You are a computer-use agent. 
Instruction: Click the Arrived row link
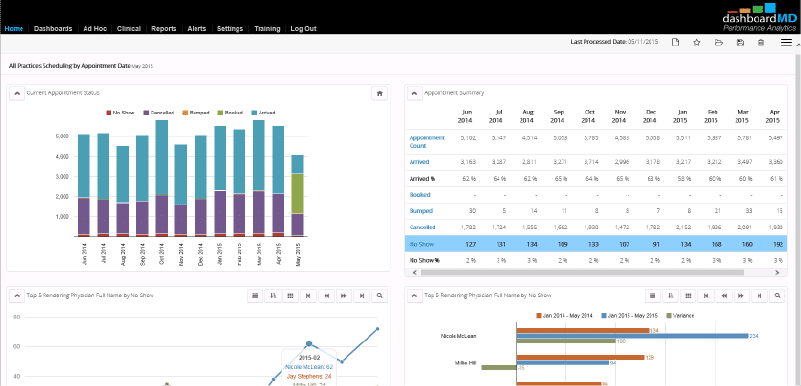pos(419,162)
